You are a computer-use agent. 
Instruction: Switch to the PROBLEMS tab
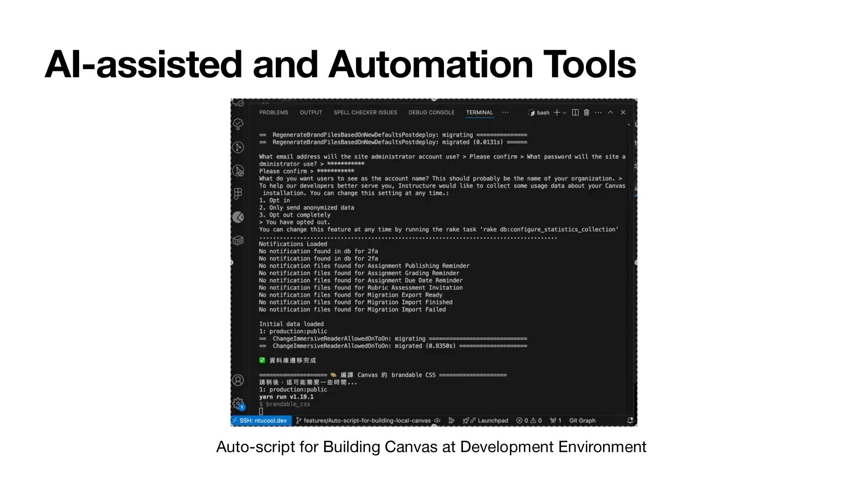[x=274, y=113]
